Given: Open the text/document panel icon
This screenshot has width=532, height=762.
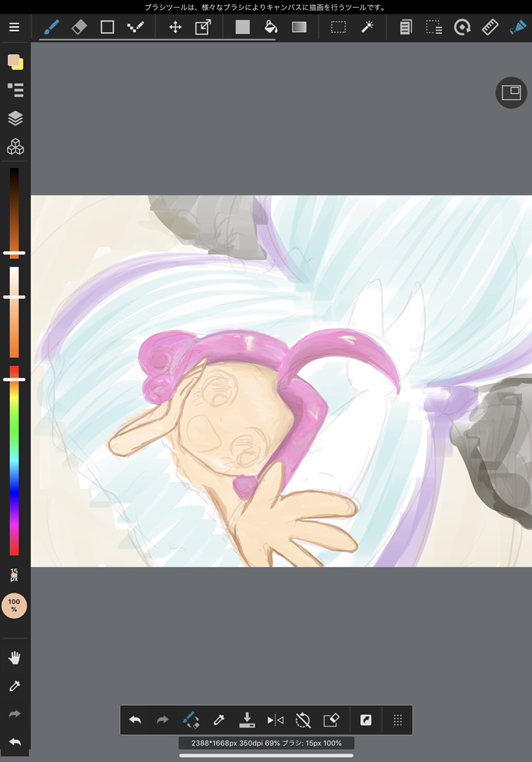Looking at the screenshot, I should (x=406, y=27).
